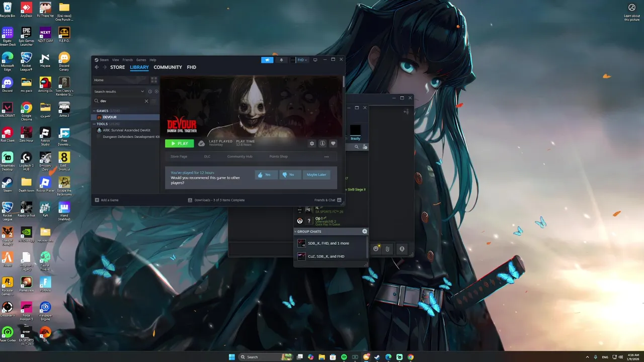Image resolution: width=644 pixels, height=362 pixels.
Task: Go forward with the Steam forward arrow
Action: click(x=104, y=67)
